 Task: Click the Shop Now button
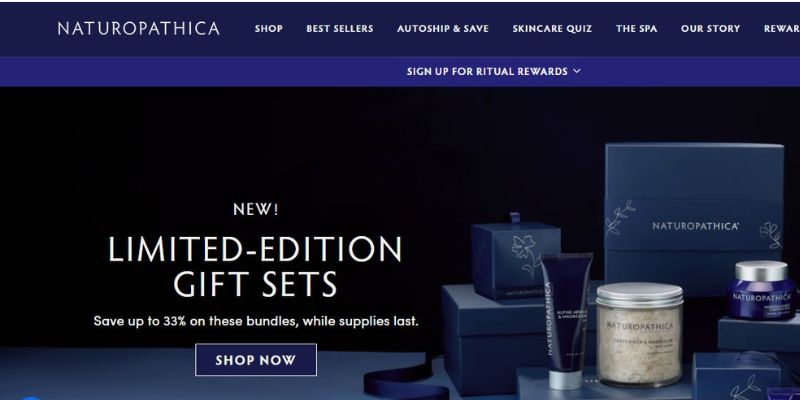pyautogui.click(x=256, y=360)
